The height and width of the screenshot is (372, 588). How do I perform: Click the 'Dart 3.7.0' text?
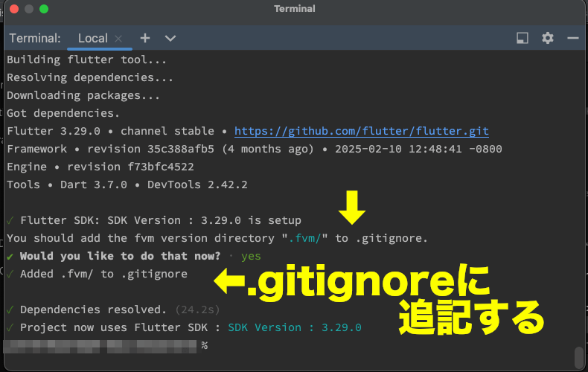pos(93,185)
